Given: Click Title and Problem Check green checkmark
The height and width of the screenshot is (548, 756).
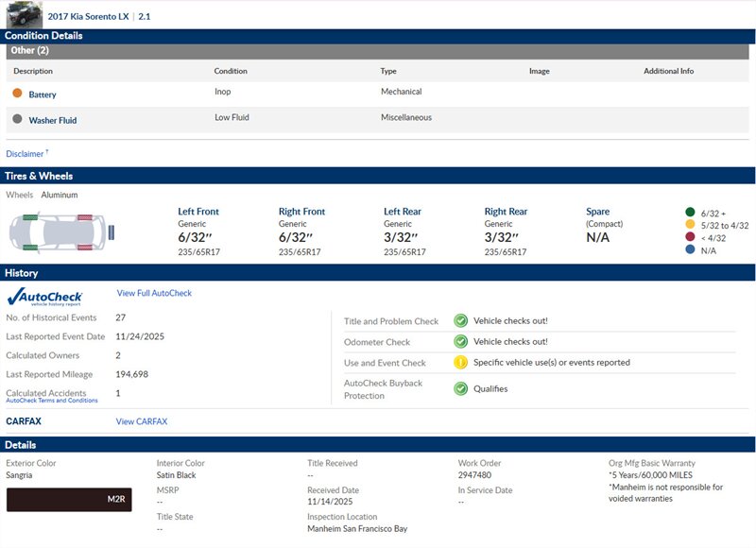Looking at the screenshot, I should [x=460, y=321].
